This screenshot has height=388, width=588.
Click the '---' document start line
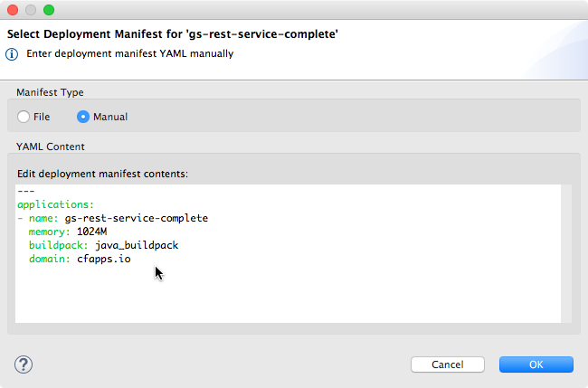coord(26,191)
